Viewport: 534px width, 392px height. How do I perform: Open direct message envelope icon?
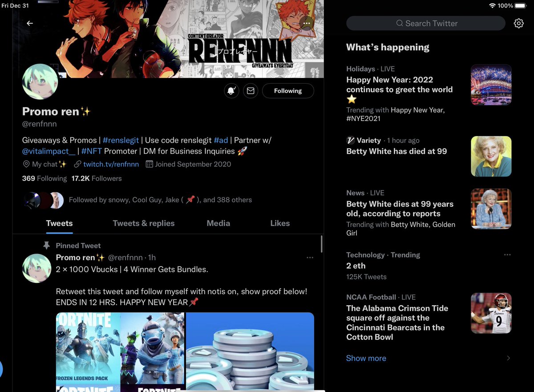251,91
